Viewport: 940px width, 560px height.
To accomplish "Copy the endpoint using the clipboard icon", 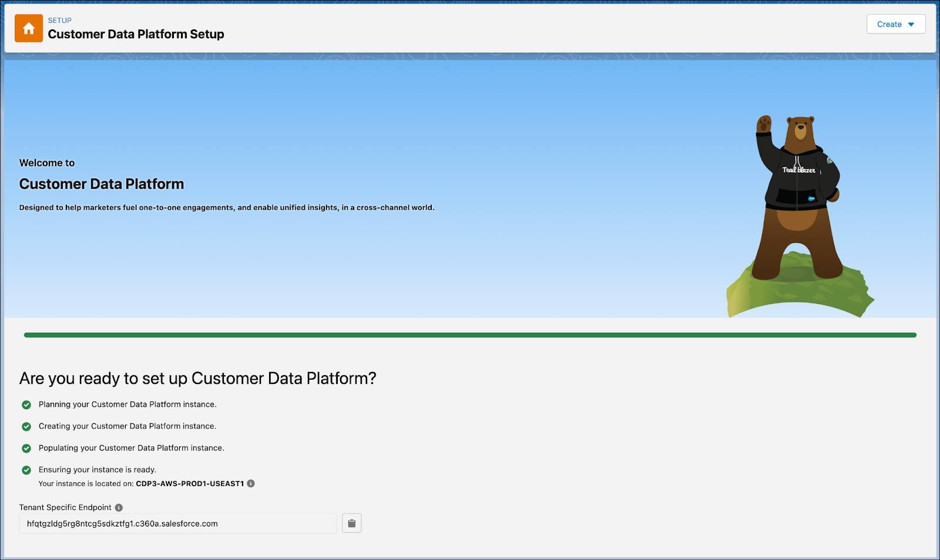I will [351, 523].
